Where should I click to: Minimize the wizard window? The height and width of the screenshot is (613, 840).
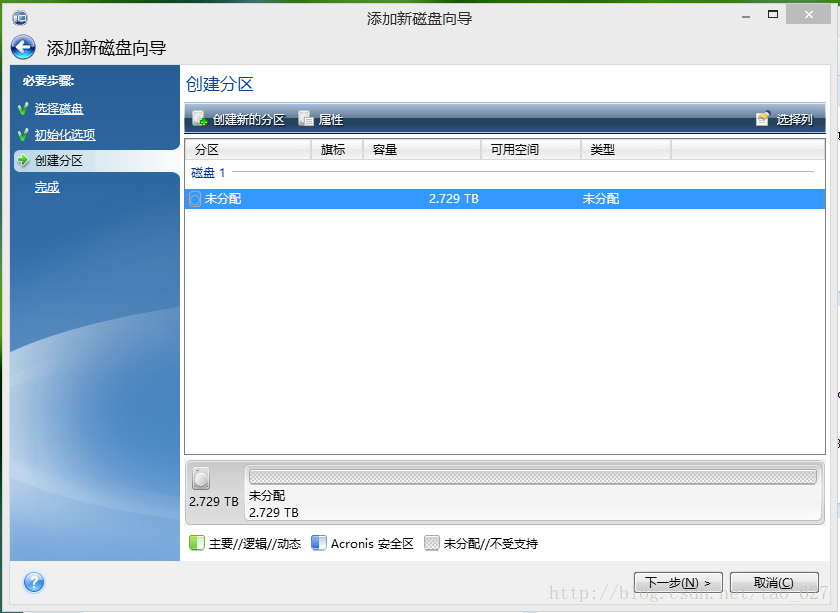pos(746,17)
